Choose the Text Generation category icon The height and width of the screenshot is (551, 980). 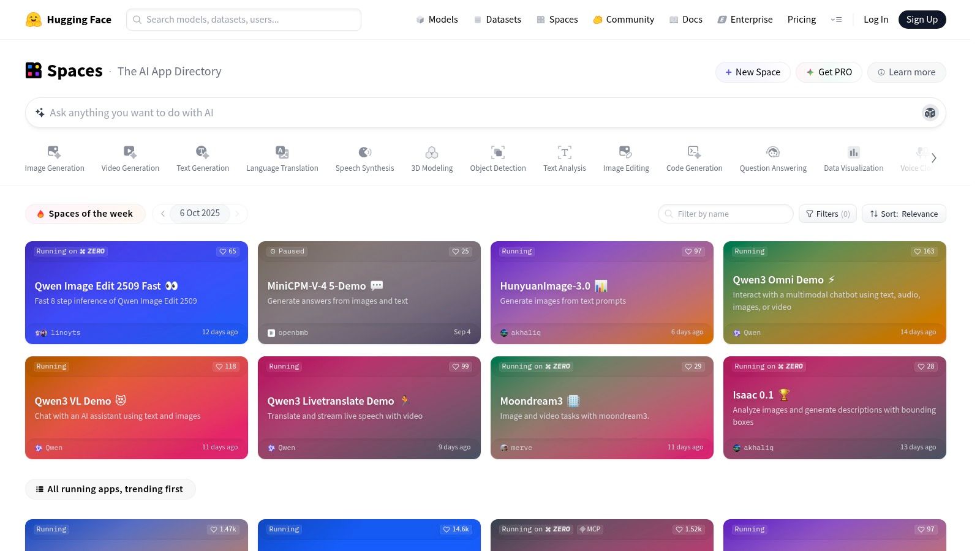click(203, 152)
